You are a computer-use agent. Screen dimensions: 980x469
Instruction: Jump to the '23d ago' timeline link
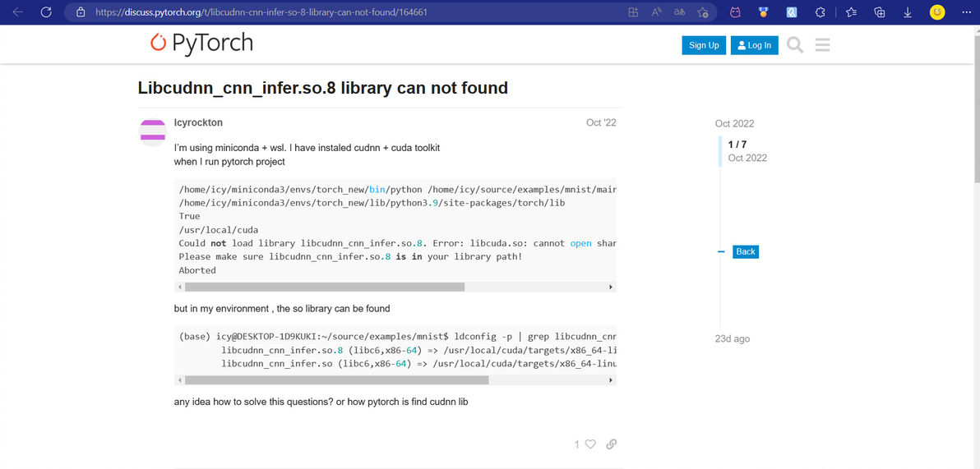(732, 338)
